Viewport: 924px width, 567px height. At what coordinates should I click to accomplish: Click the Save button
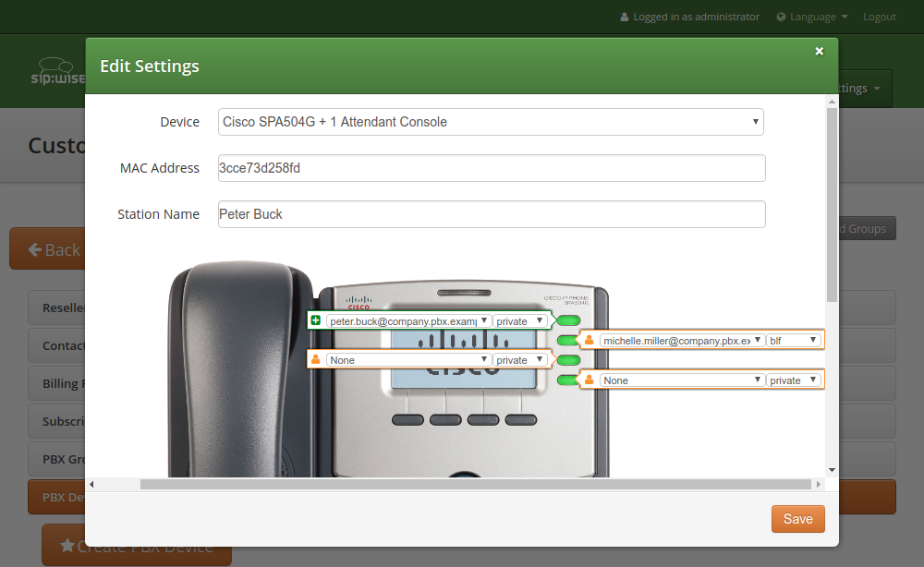(x=798, y=519)
